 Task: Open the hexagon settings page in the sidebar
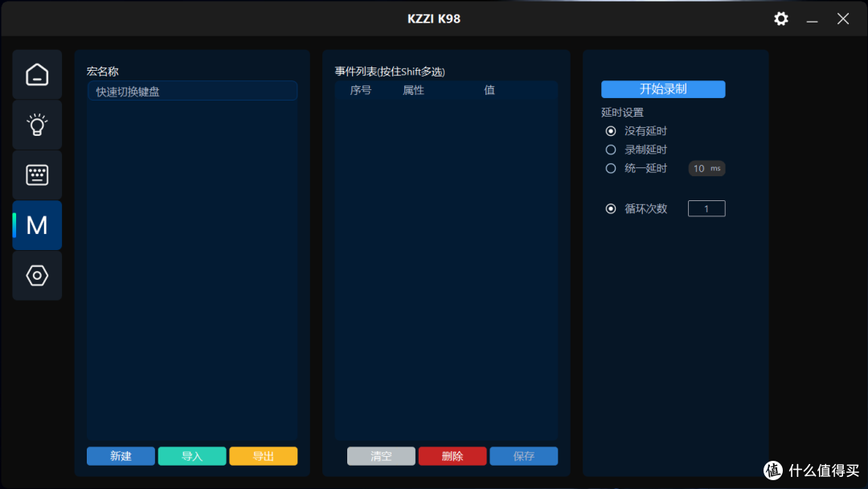pos(37,275)
